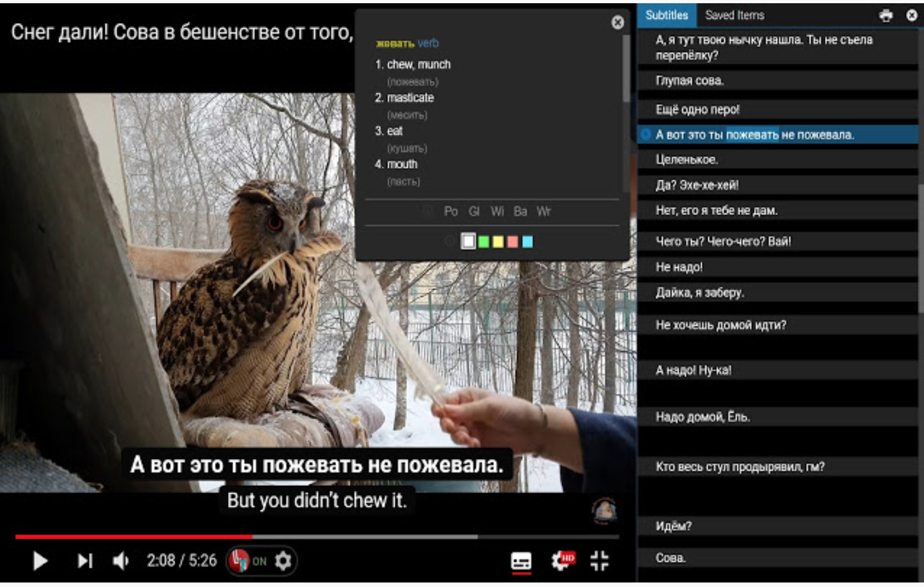
Task: Click the definition popup scrollbar
Action: (626, 68)
